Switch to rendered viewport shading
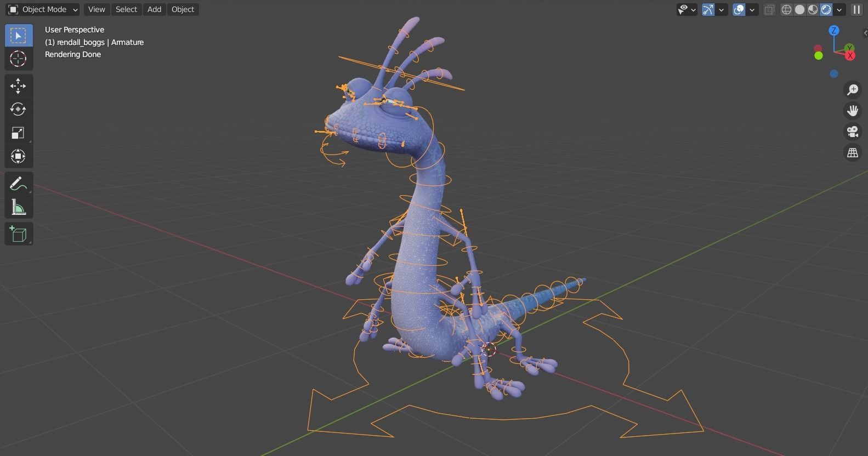 click(x=826, y=9)
